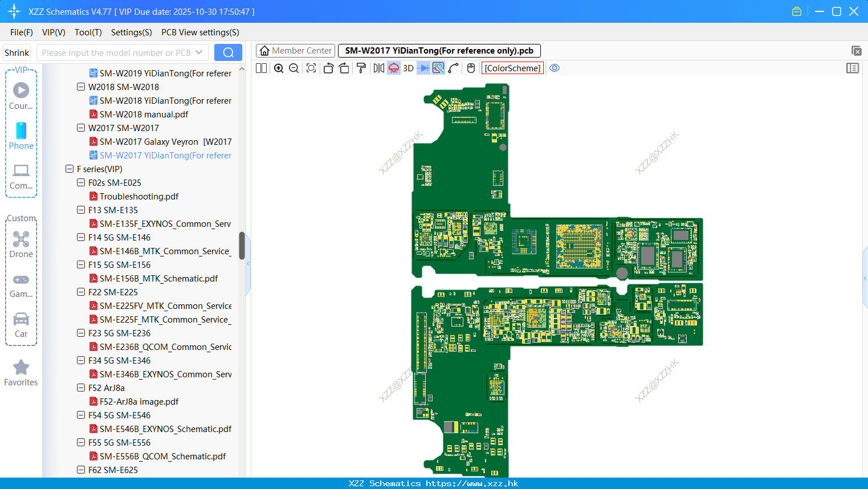Open the Car category
The height and width of the screenshot is (489, 868).
click(x=21, y=325)
